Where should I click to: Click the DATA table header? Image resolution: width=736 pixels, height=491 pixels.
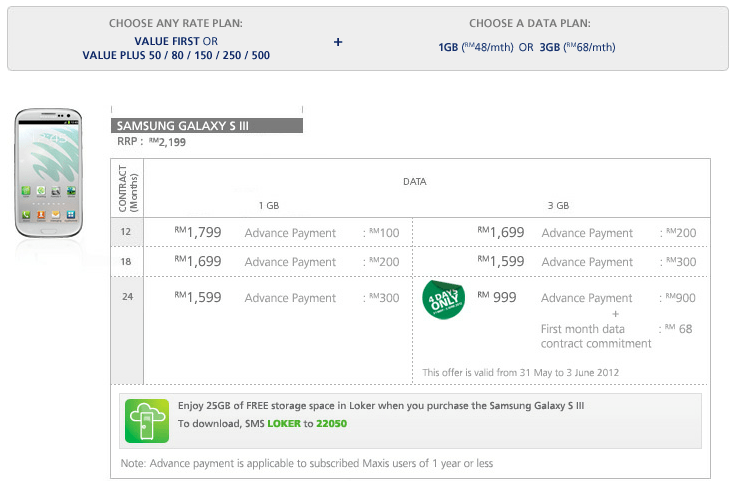point(414,182)
